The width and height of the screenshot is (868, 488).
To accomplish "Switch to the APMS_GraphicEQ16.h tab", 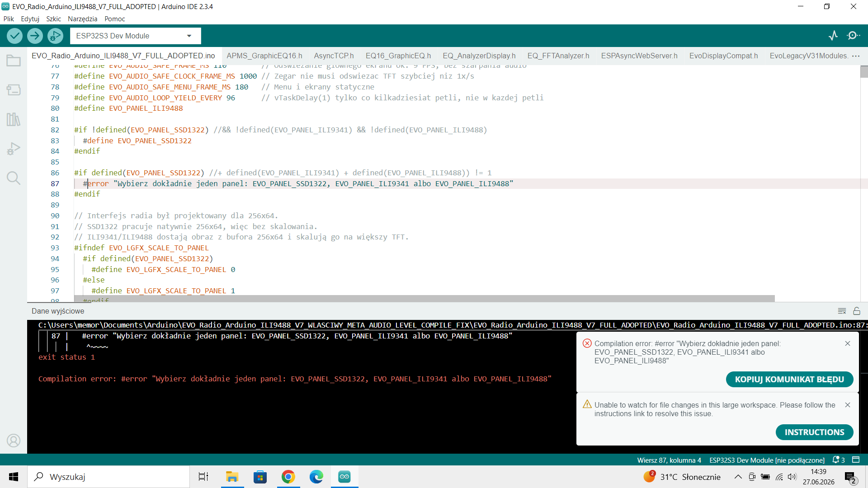I will pyautogui.click(x=264, y=56).
